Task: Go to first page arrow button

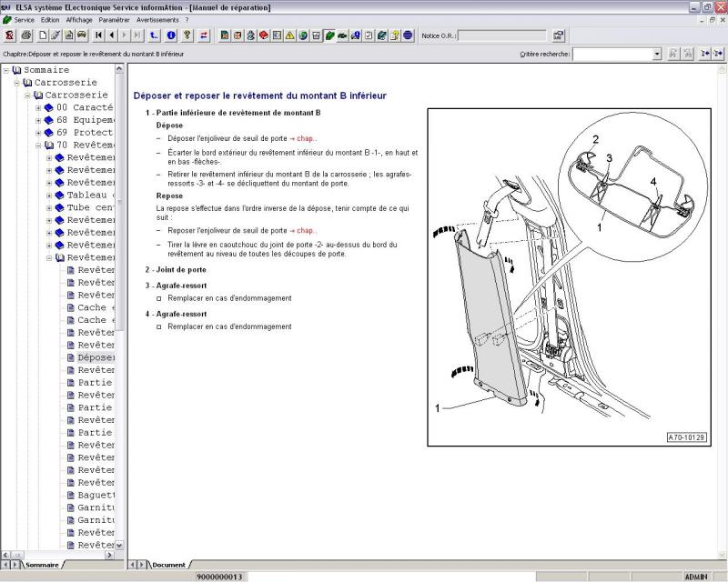Action: pyautogui.click(x=98, y=35)
